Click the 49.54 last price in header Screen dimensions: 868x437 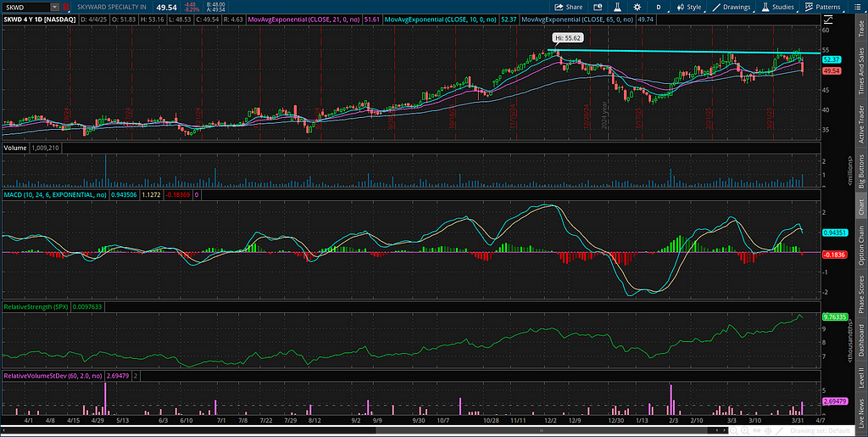(165, 7)
